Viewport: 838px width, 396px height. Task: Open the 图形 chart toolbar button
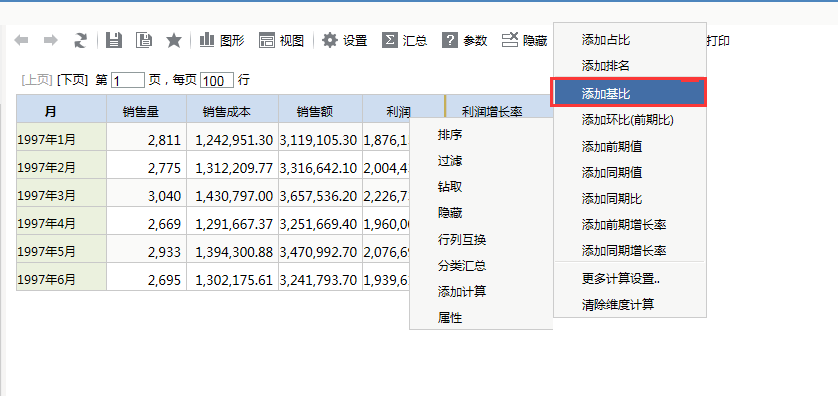tap(222, 41)
